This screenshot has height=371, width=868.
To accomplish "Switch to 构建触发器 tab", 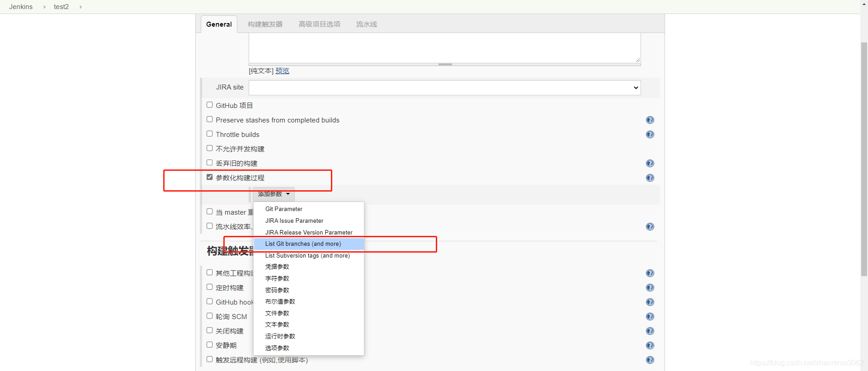I will pos(265,24).
